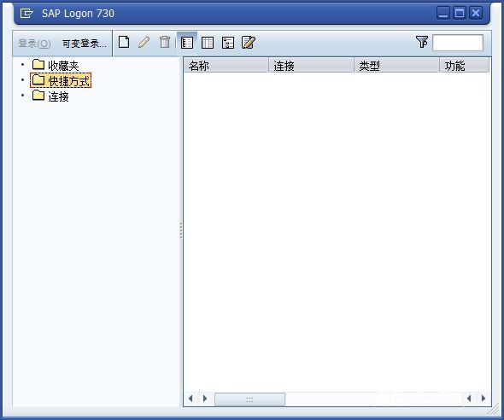The image size is (504, 420).
Task: Click the 类型 column header
Action: coord(397,66)
